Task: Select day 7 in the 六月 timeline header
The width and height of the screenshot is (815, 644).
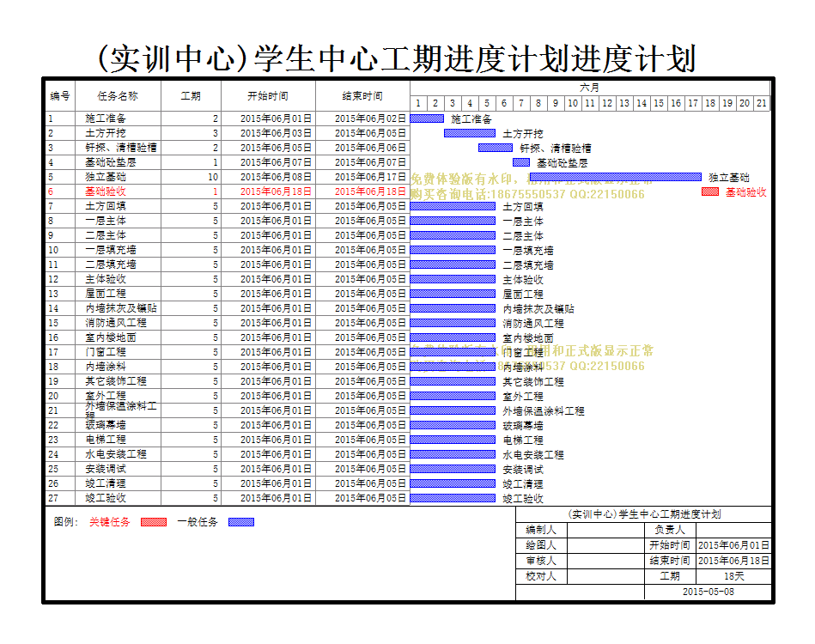Action: click(521, 103)
